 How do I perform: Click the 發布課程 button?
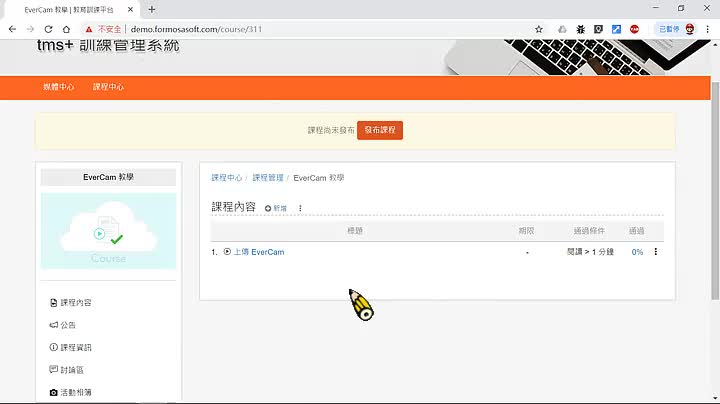point(380,130)
